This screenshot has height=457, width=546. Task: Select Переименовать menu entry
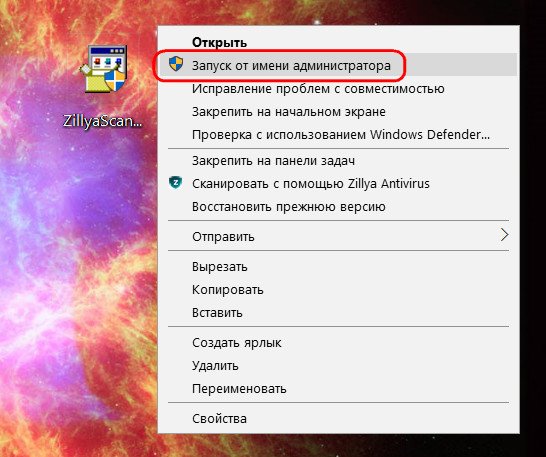pyautogui.click(x=338, y=388)
